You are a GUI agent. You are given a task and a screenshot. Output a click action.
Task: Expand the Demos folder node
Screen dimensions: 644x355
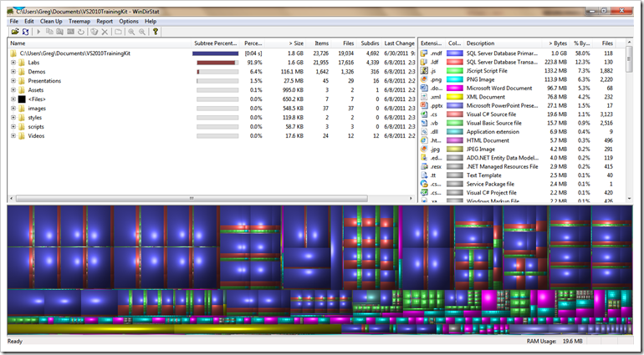pos(13,72)
